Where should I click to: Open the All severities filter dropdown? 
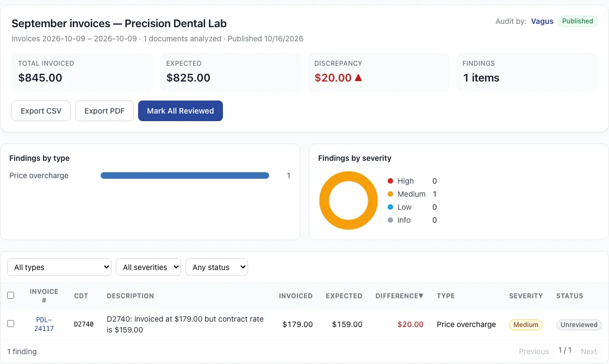148,267
